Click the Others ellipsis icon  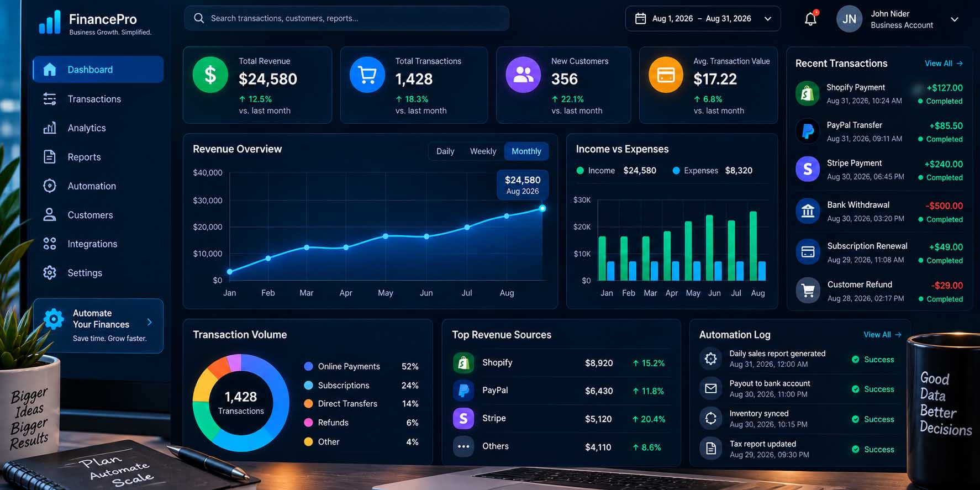[463, 446]
